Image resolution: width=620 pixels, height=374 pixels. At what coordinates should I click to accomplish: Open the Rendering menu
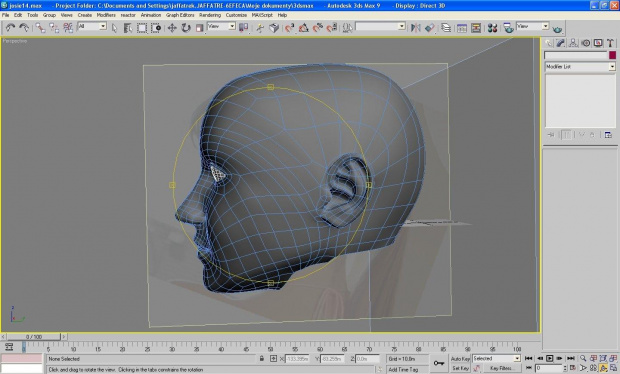coord(210,15)
